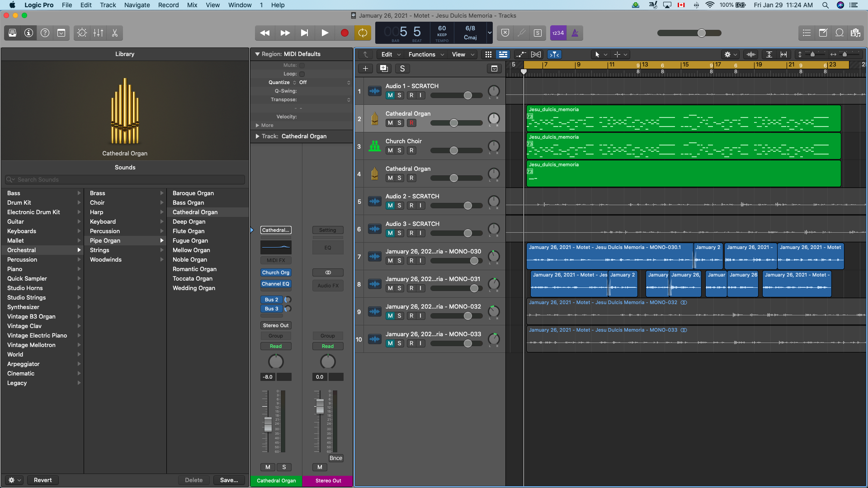Click the Channel EQ plugin slot
The width and height of the screenshot is (868, 488).
tap(276, 284)
